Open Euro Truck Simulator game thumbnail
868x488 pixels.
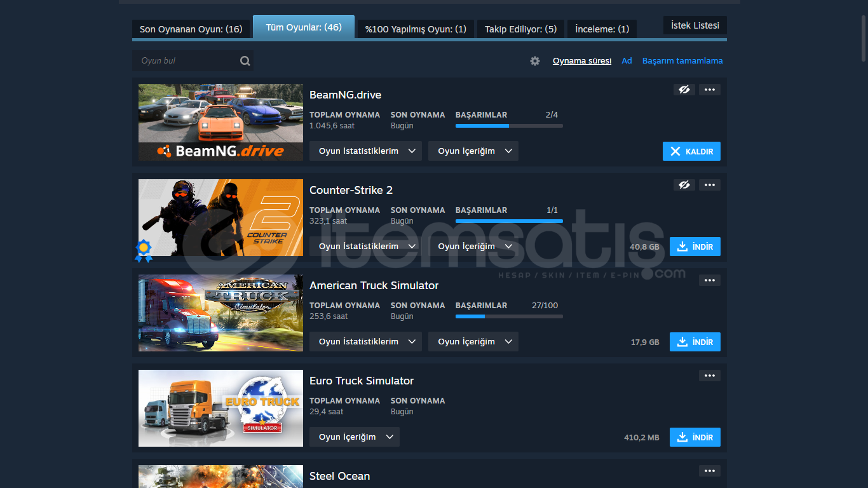tap(220, 408)
